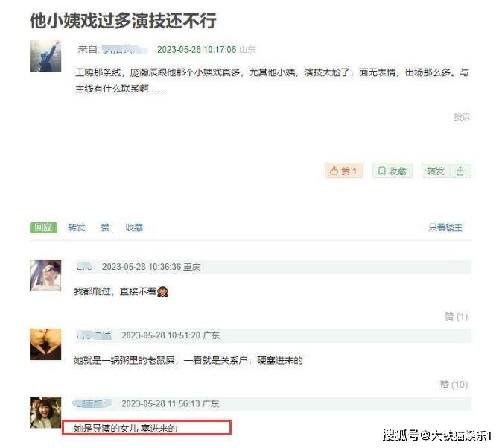The width and height of the screenshot is (502, 448).
Task: Click the 转发 forward button
Action: (x=436, y=171)
